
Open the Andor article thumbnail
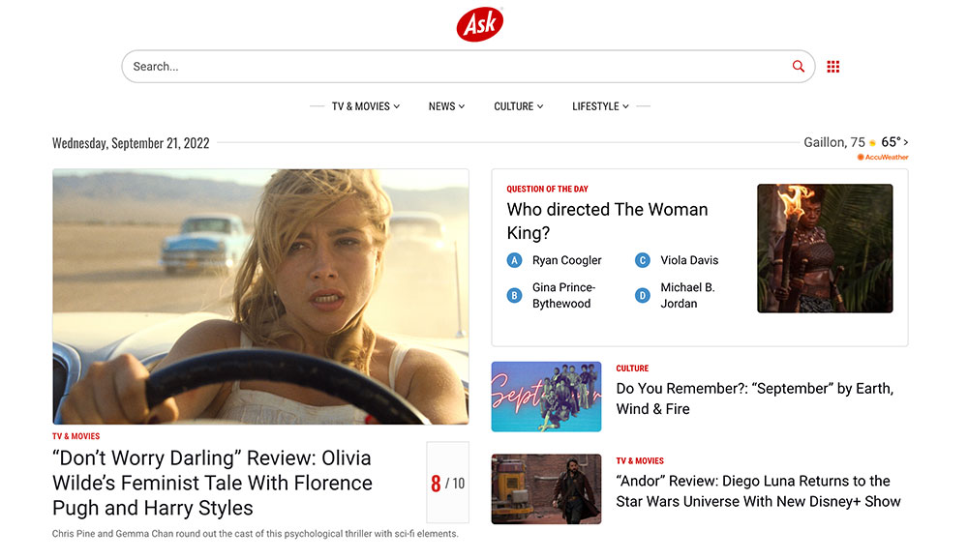[546, 489]
